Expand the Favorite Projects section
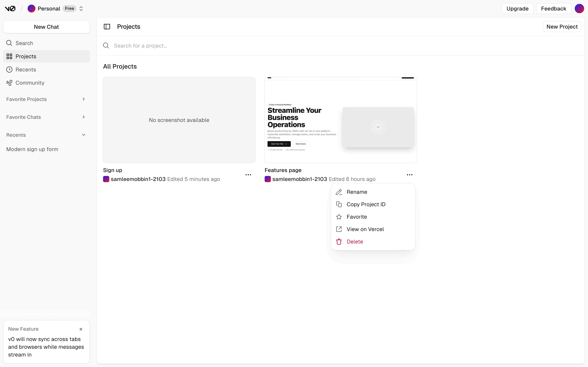The height and width of the screenshot is (367, 588). click(83, 99)
